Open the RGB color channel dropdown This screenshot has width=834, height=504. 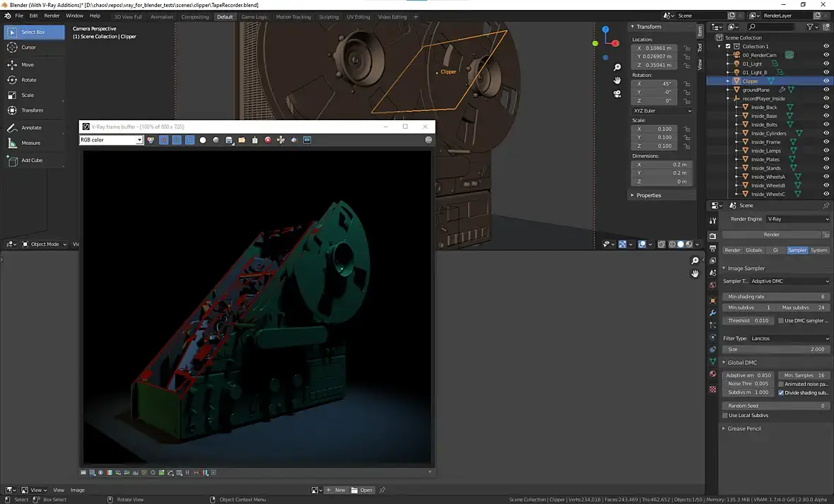point(111,140)
